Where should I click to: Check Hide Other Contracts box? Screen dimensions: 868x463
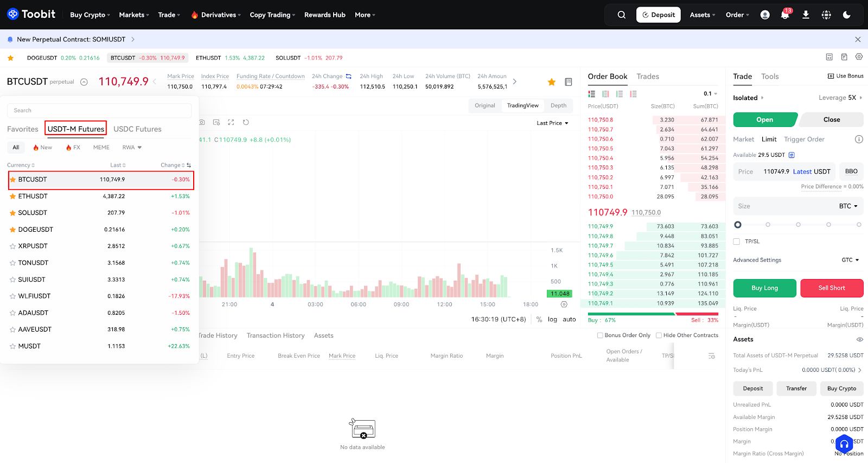659,335
